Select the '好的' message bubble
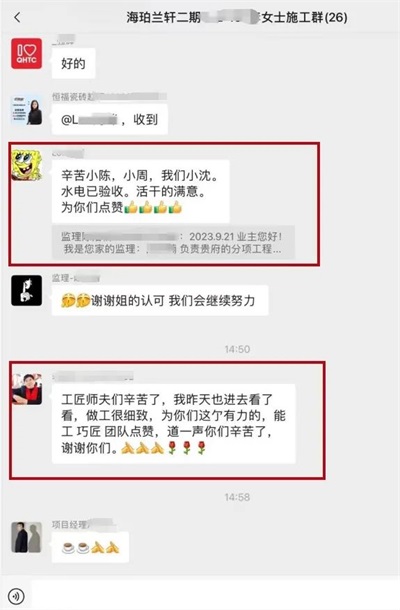 (74, 63)
